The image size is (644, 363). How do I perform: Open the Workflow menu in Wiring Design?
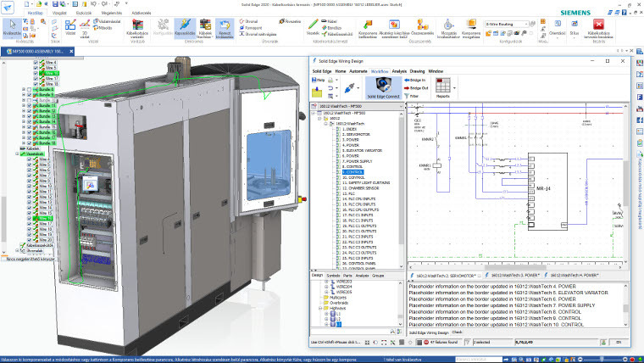click(380, 71)
